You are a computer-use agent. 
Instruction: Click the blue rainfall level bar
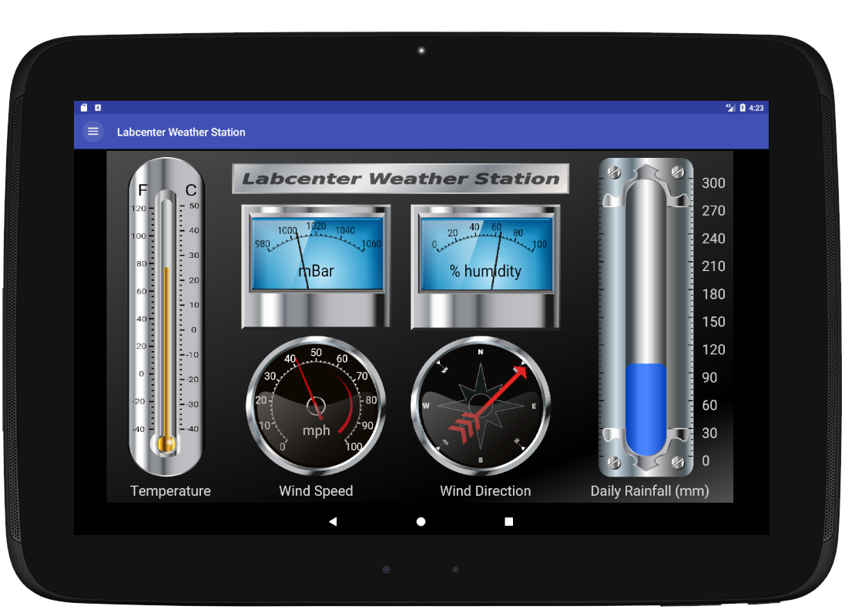click(645, 409)
